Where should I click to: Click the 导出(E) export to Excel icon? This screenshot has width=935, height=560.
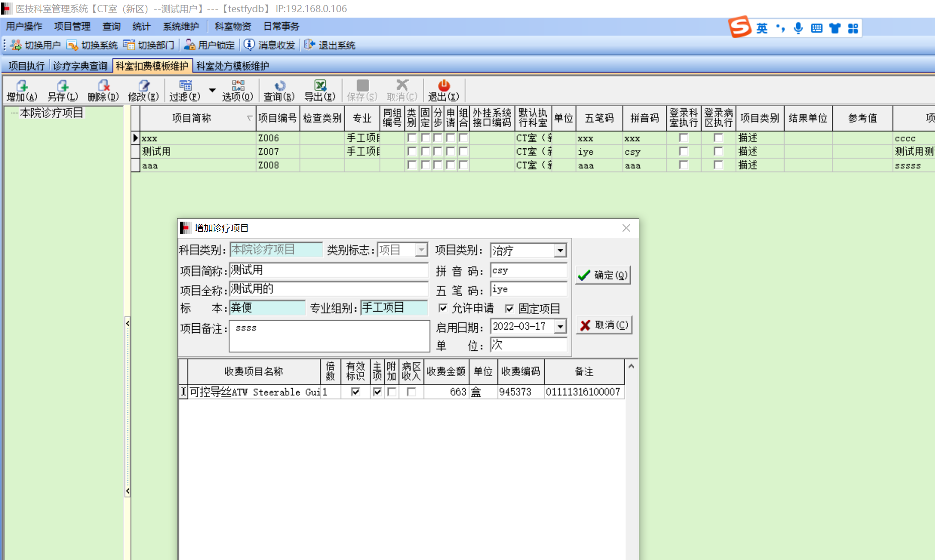tap(320, 86)
